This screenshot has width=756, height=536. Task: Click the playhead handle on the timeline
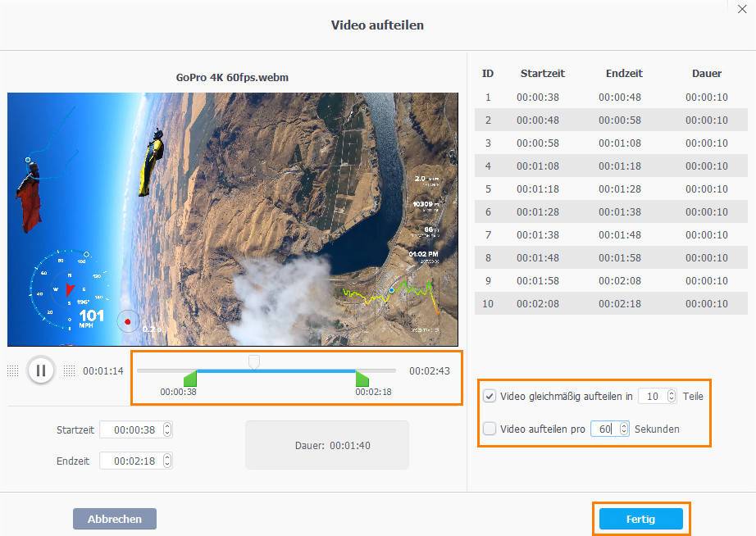point(254,361)
